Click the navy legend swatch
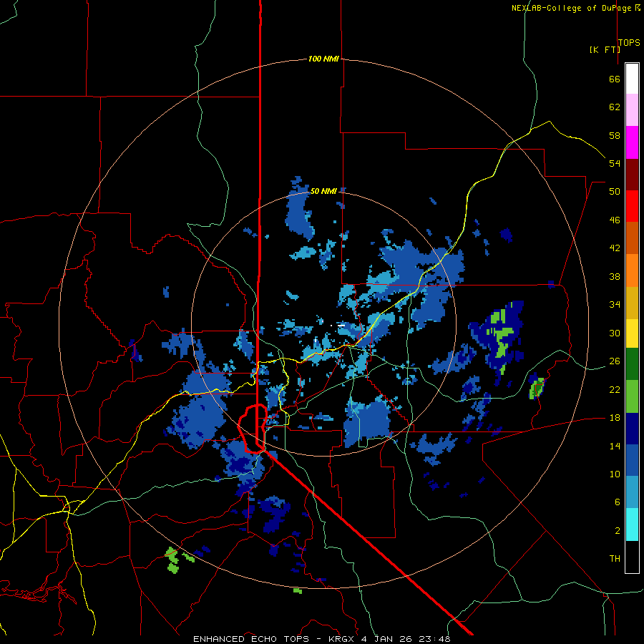The height and width of the screenshot is (644, 644). [632, 429]
